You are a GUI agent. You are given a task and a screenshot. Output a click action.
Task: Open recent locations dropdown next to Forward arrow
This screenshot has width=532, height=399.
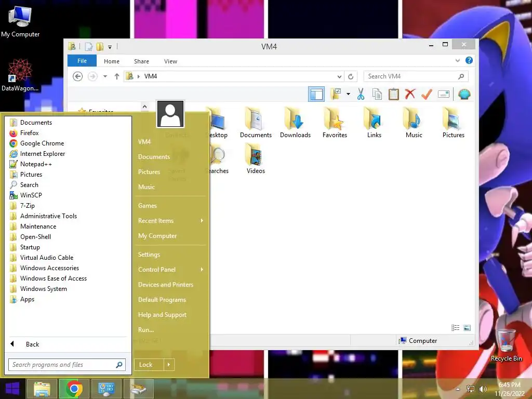[105, 76]
